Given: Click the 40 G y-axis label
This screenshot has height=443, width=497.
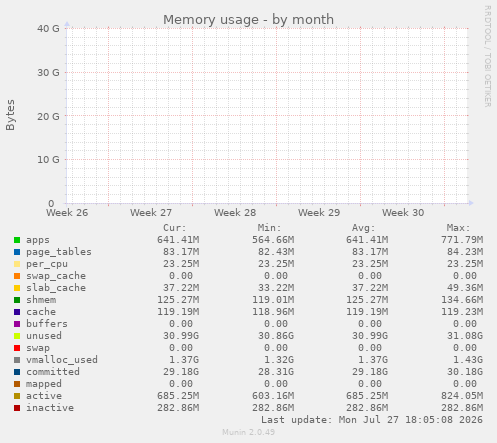Looking at the screenshot, I should [x=48, y=29].
